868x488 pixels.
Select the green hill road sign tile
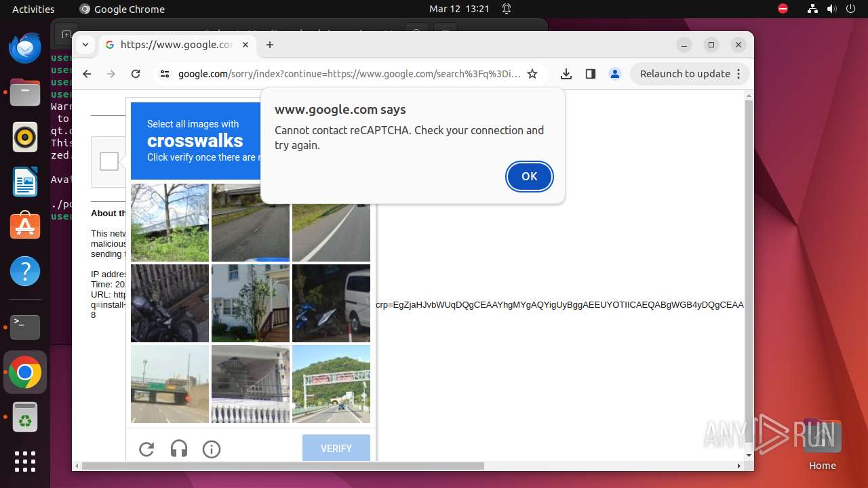coord(331,384)
